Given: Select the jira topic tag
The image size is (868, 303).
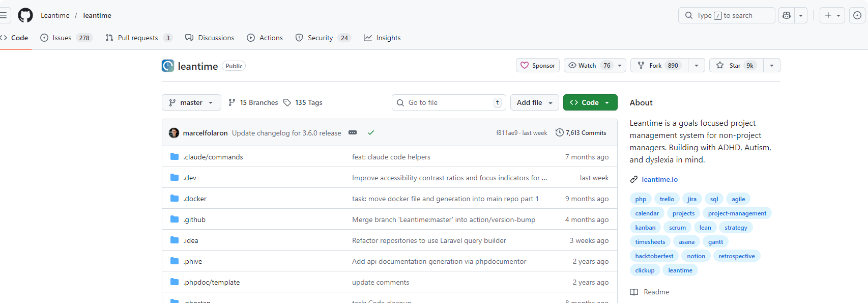Looking at the screenshot, I should coord(692,199).
